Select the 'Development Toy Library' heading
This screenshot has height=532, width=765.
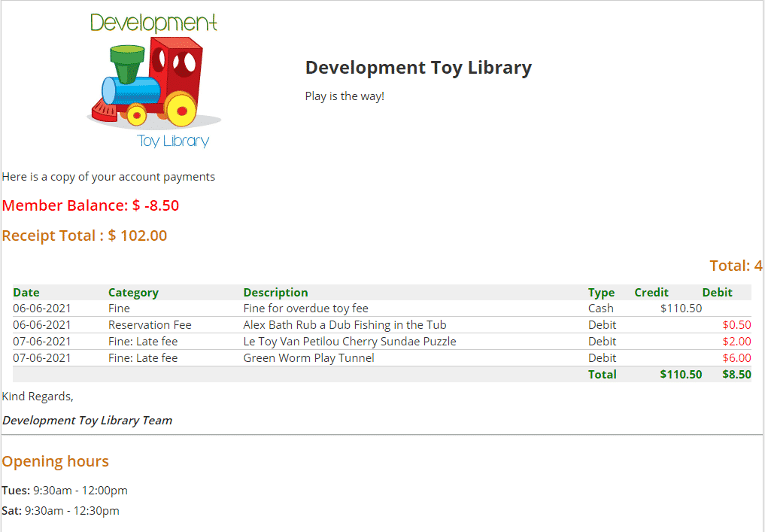[x=418, y=68]
